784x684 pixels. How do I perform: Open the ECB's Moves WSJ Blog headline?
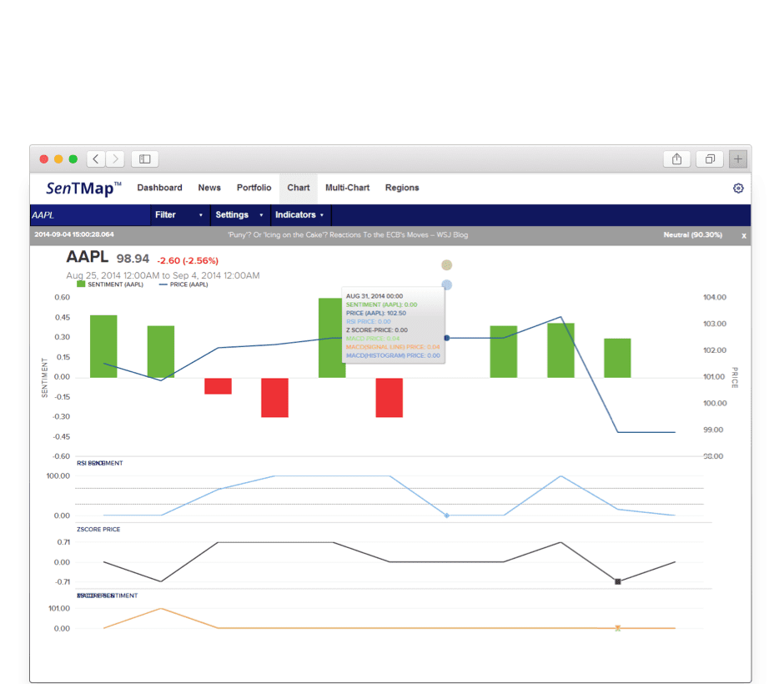point(348,234)
